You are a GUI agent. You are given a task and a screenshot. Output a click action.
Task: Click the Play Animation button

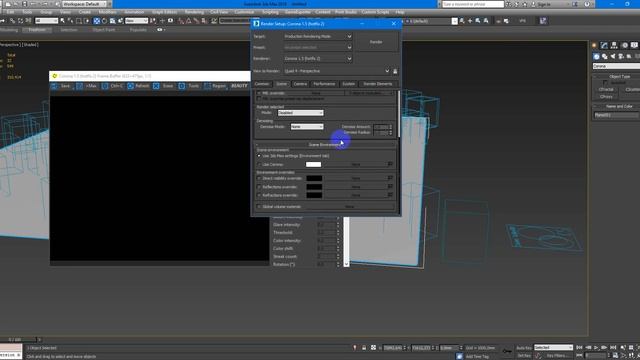pyautogui.click(x=596, y=348)
